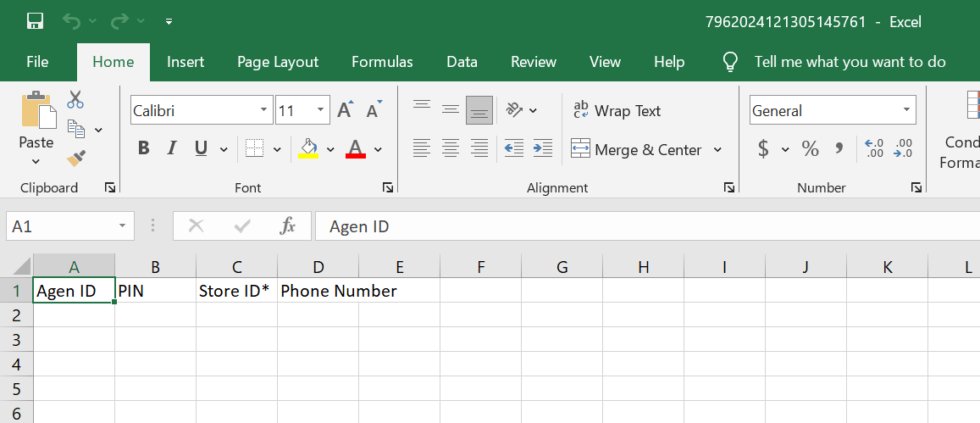This screenshot has height=423, width=980.
Task: Paste from clipboard
Action: point(39,110)
